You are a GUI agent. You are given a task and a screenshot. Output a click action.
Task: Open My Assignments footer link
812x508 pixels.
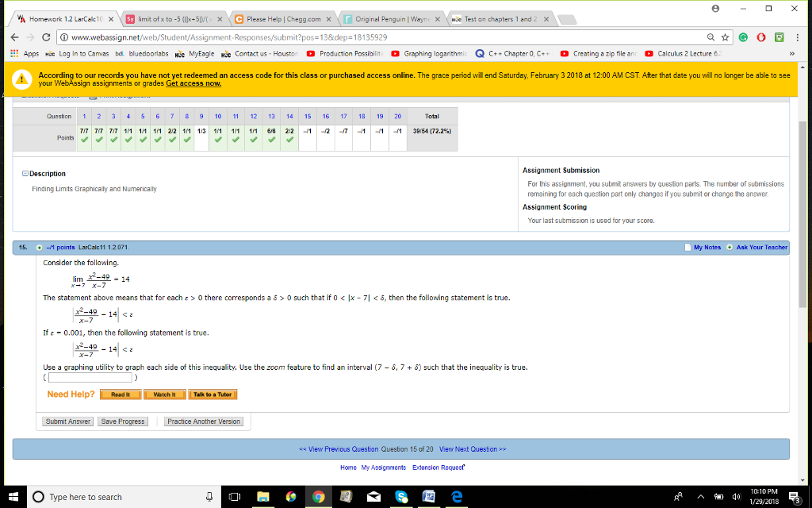(x=384, y=468)
